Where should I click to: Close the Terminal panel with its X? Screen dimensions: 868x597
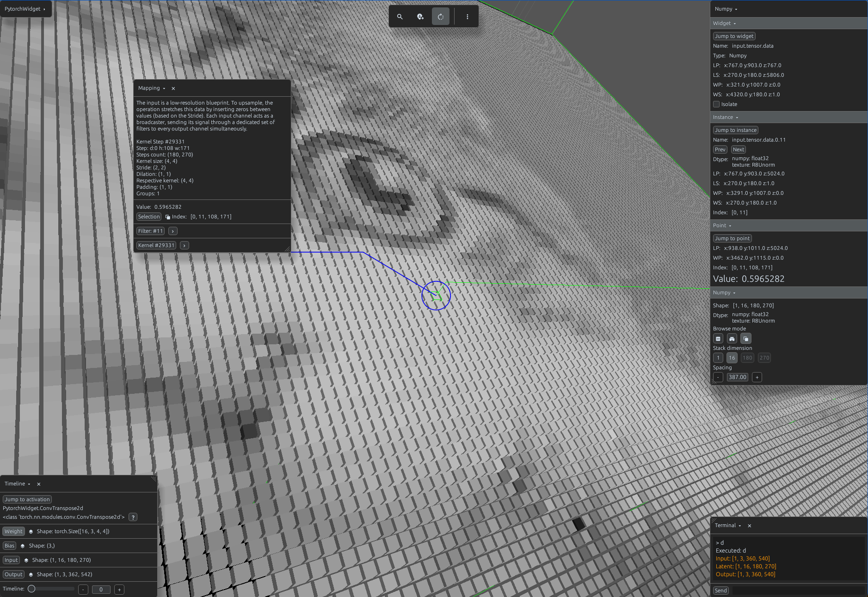[750, 526]
